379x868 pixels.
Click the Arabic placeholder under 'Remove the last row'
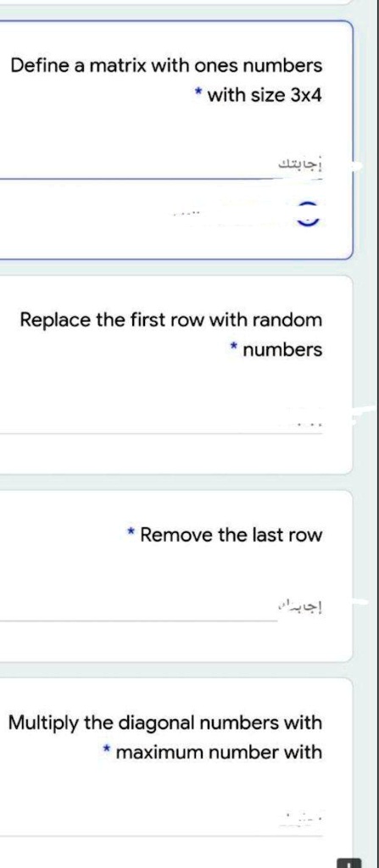coord(301,607)
